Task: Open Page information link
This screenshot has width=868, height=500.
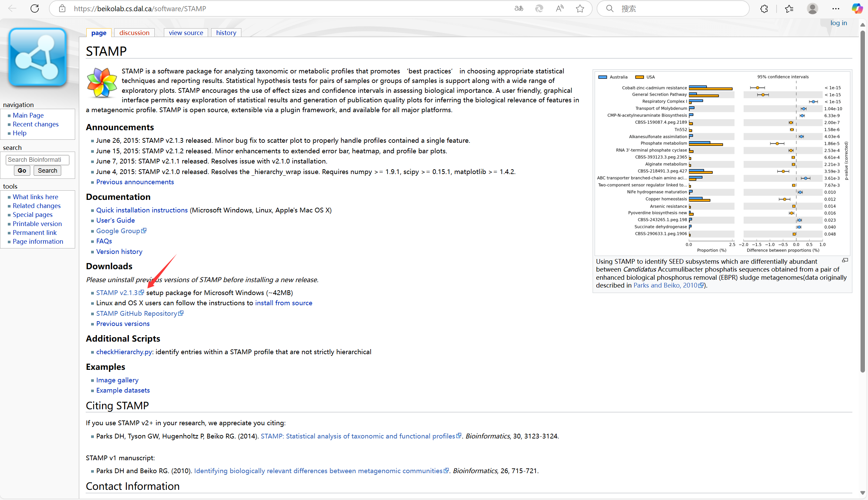Action: [38, 242]
